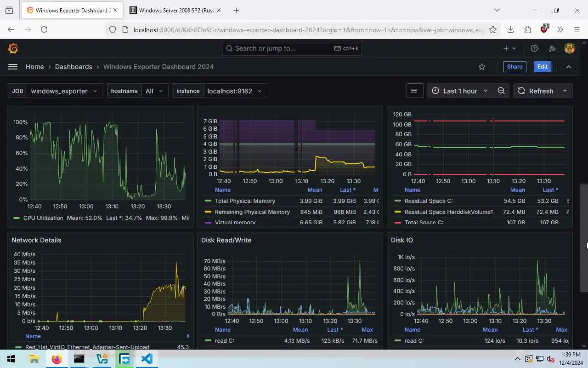Collapse the top navigation with the chevron
This screenshot has width=588, height=368.
pyautogui.click(x=569, y=67)
